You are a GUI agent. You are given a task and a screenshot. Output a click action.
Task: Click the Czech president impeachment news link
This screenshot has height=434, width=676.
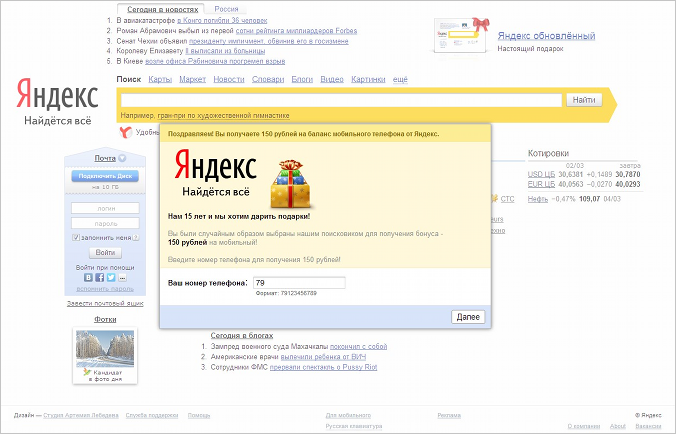point(268,41)
